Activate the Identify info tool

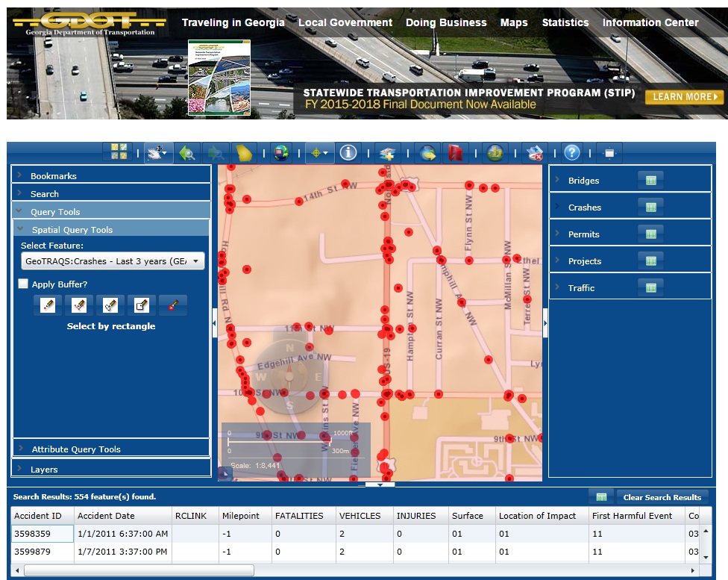pyautogui.click(x=348, y=152)
